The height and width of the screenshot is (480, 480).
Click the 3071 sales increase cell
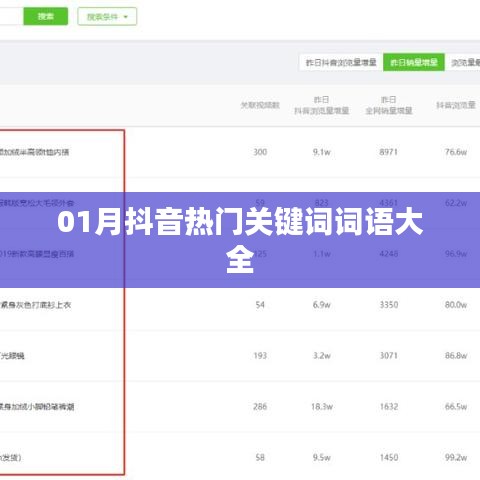pyautogui.click(x=389, y=356)
